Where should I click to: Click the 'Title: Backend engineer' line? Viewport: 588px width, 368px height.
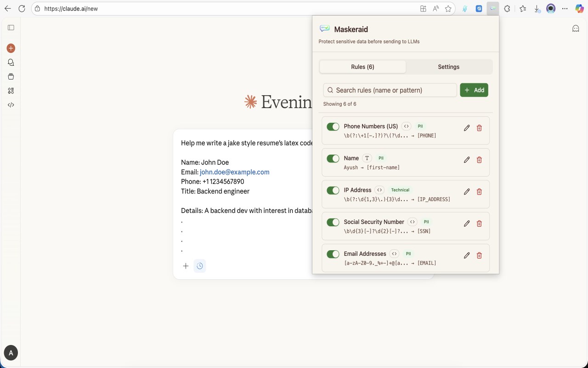215,191
